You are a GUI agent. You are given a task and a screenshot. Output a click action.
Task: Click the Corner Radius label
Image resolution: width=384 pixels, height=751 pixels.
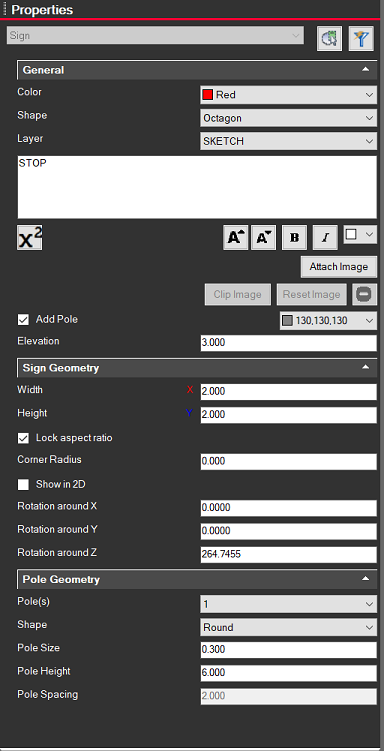(x=49, y=459)
